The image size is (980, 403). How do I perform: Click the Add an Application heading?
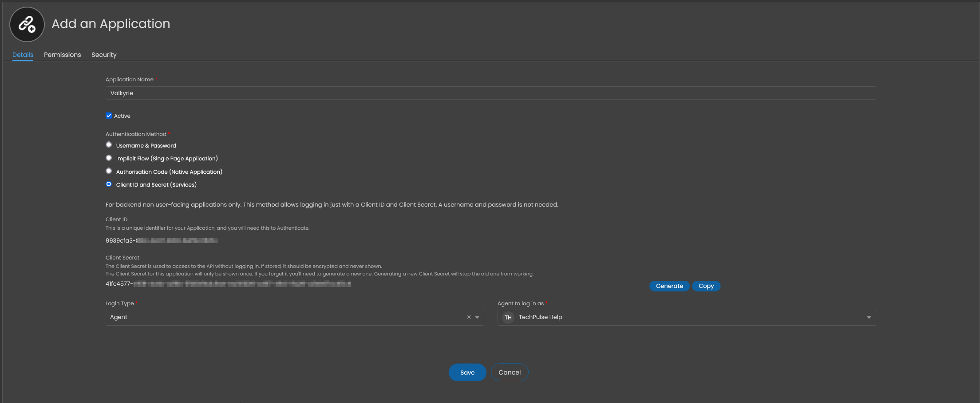tap(111, 24)
